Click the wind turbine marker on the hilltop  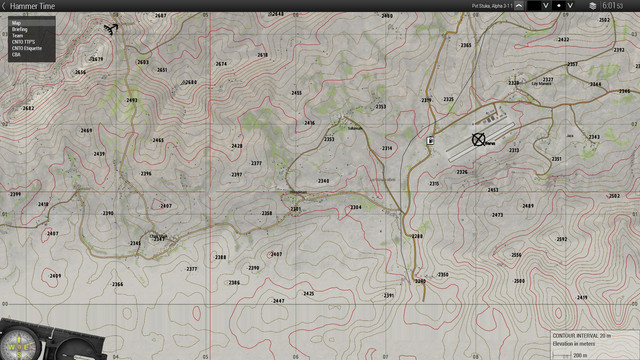[111, 29]
